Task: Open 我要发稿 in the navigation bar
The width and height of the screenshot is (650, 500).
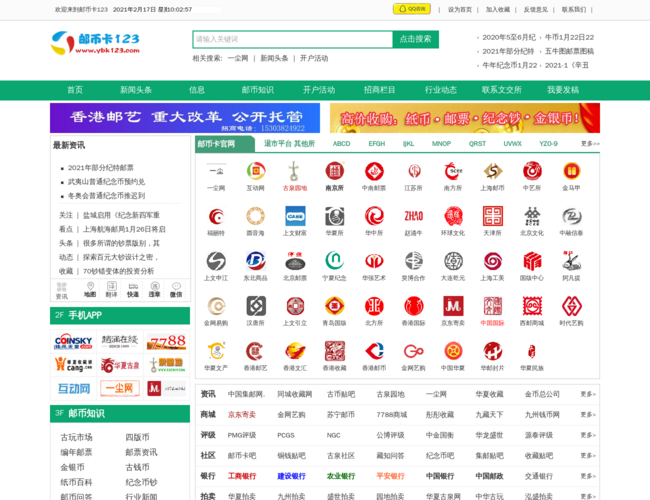Action: click(563, 90)
